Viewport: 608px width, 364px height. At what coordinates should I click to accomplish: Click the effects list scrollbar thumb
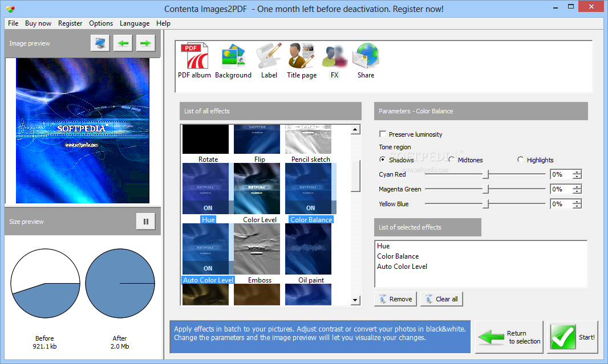pyautogui.click(x=355, y=176)
